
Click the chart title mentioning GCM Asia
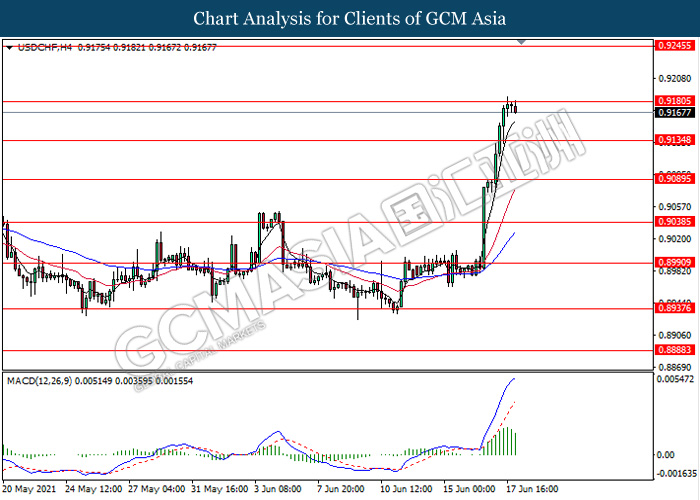click(350, 19)
